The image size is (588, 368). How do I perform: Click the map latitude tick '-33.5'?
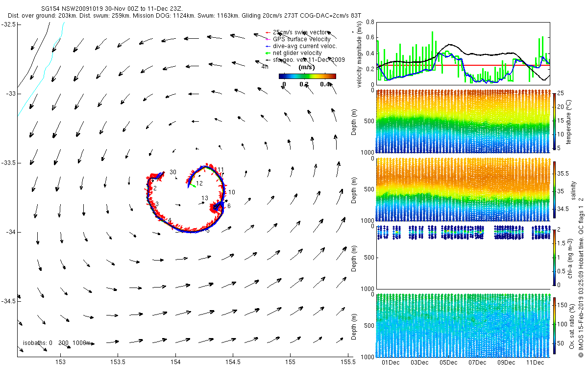(x=9, y=162)
